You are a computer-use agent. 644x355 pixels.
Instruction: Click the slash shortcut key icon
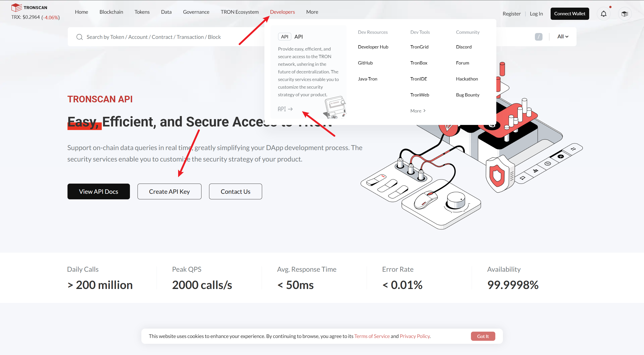tap(538, 37)
